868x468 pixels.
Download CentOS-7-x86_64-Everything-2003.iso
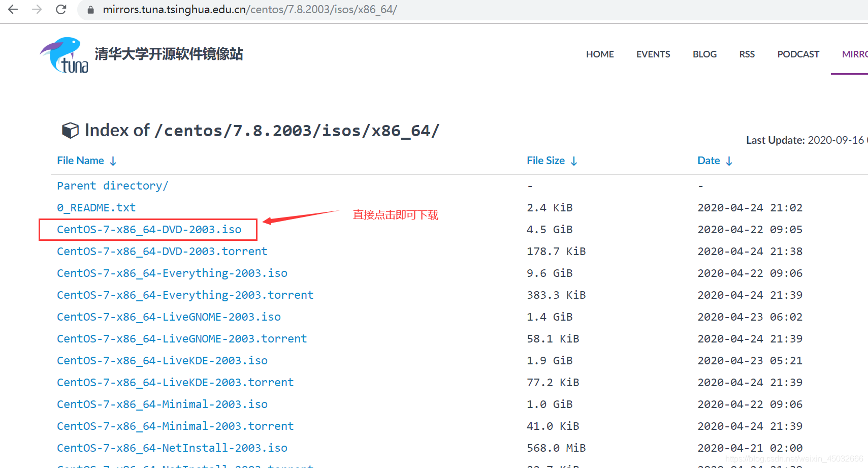(172, 273)
